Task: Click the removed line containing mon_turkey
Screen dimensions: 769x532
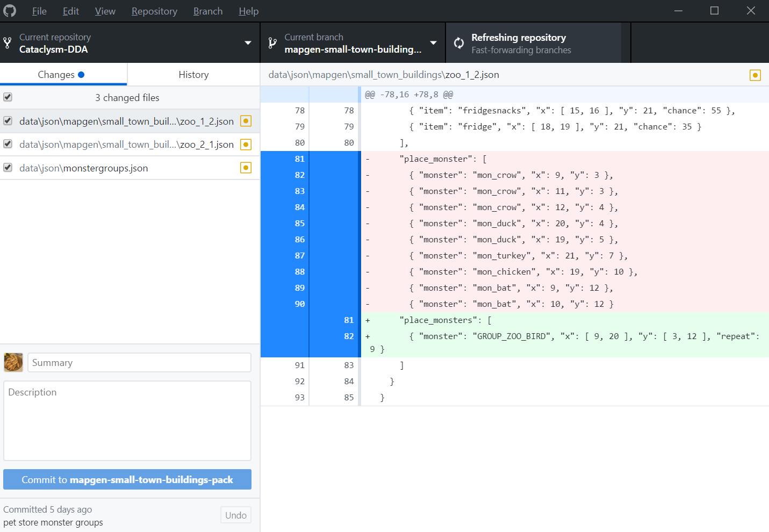Action: coord(565,256)
